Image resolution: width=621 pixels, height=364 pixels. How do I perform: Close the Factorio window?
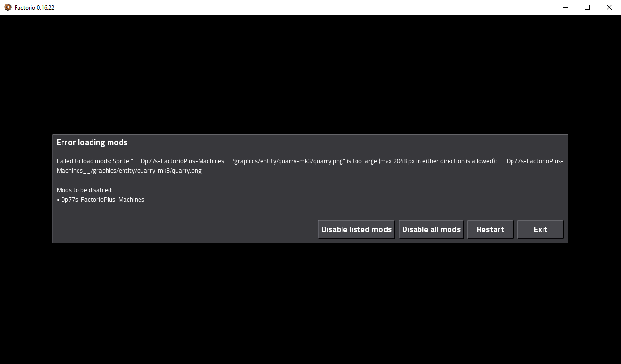[609, 7]
